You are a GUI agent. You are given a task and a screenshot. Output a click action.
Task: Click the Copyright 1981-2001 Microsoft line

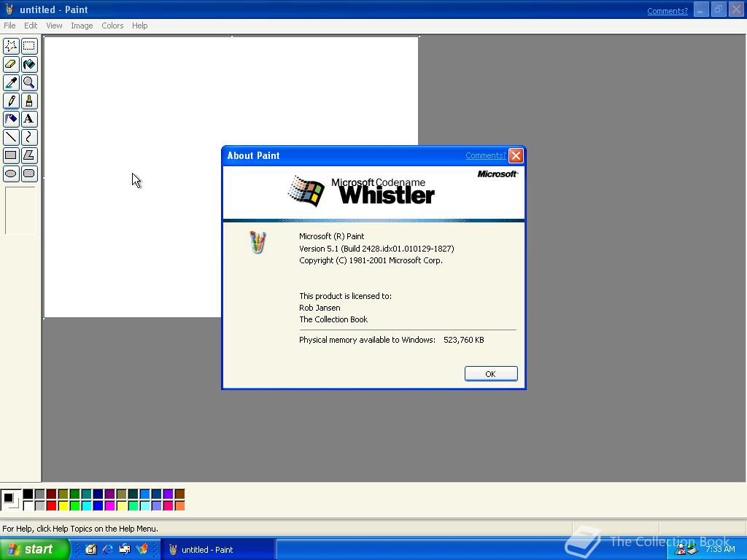point(371,260)
